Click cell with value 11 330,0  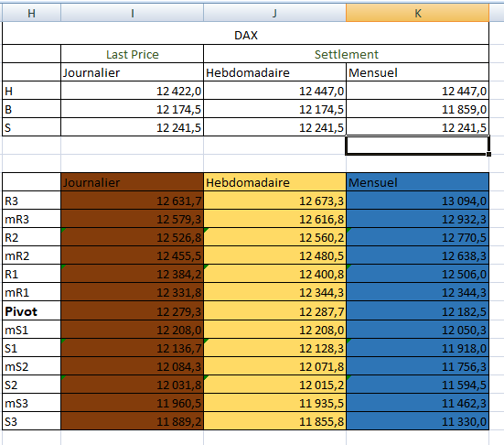(x=417, y=421)
